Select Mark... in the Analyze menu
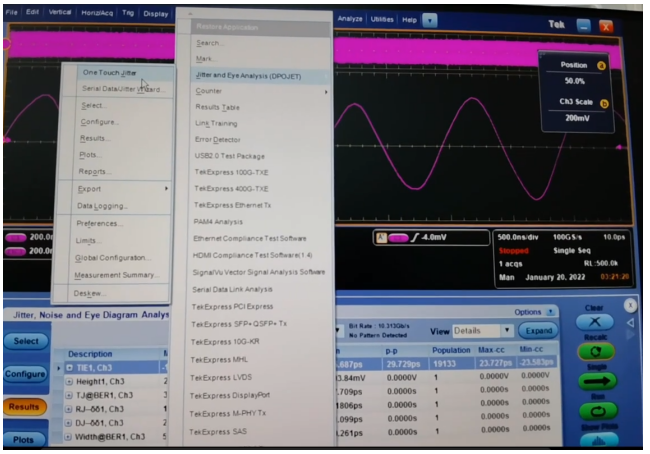 (206, 59)
